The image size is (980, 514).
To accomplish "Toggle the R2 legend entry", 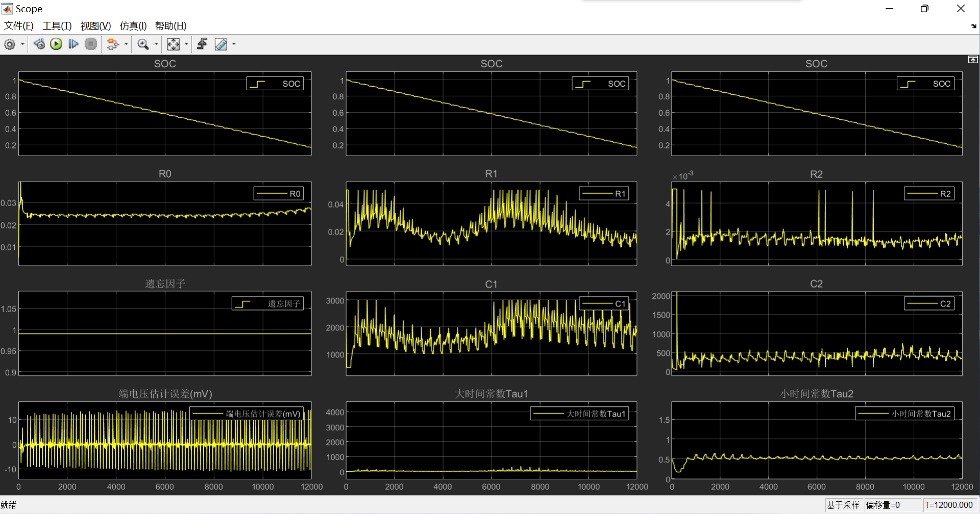I will click(x=929, y=194).
